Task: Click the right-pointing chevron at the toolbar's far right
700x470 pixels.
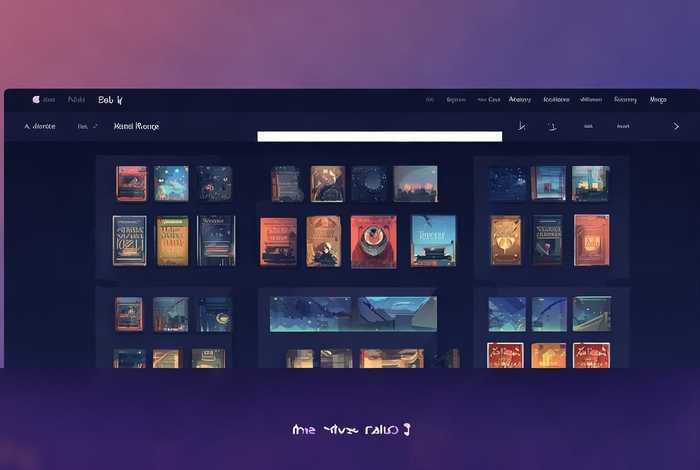Action: point(676,127)
